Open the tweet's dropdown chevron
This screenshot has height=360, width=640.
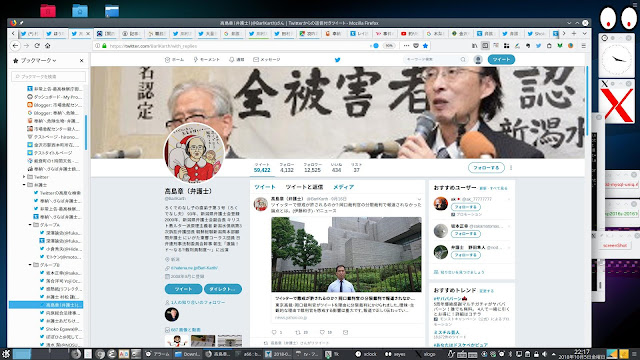click(419, 200)
